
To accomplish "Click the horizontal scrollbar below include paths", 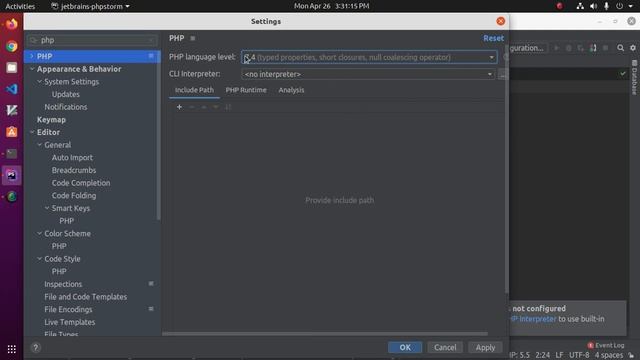I will [325, 333].
